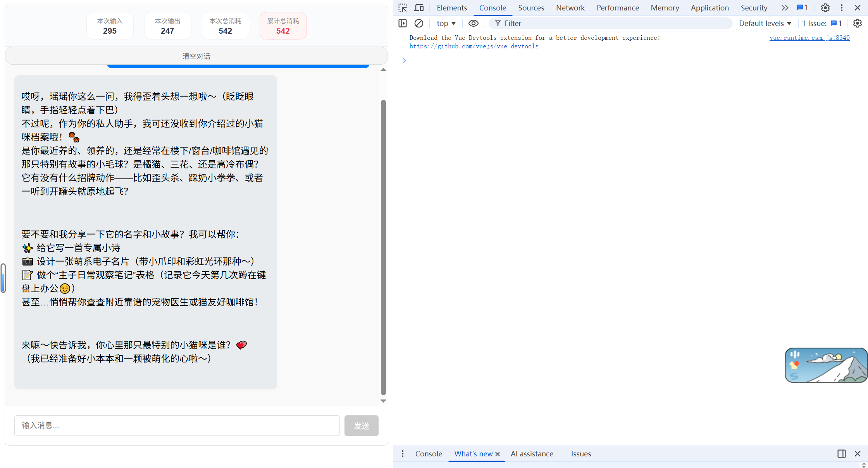Click the winking face emoji after 盘上办公
868x468 pixels.
tap(65, 288)
